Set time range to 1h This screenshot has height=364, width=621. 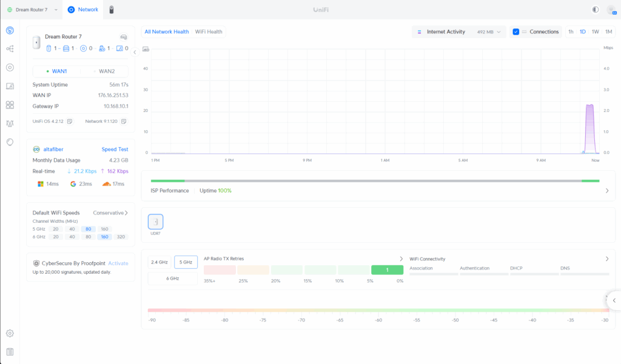click(571, 31)
